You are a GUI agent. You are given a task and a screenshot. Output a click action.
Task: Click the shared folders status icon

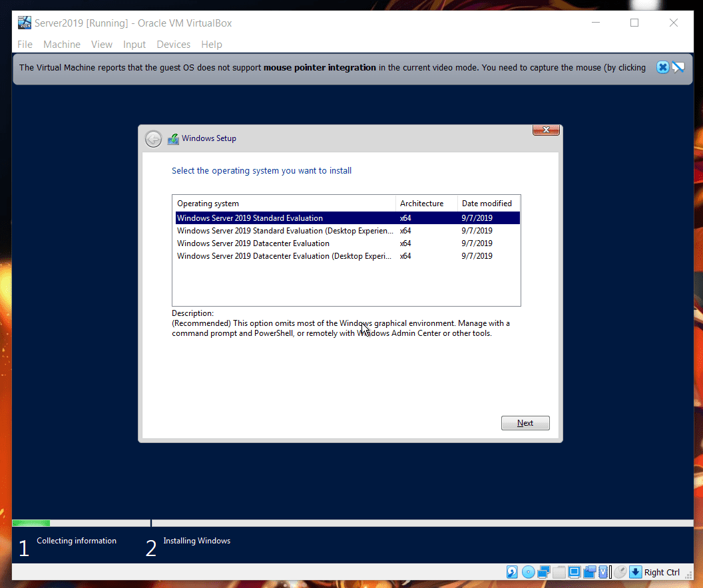tap(559, 572)
